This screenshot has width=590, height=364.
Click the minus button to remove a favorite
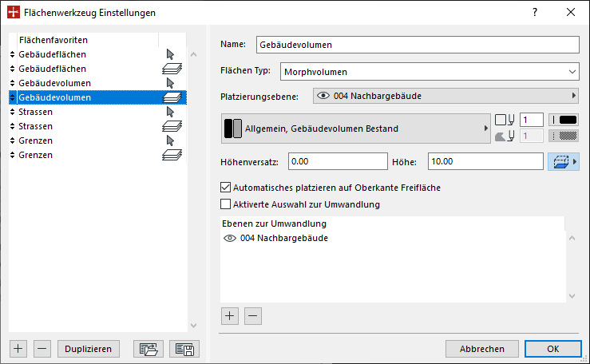42,349
